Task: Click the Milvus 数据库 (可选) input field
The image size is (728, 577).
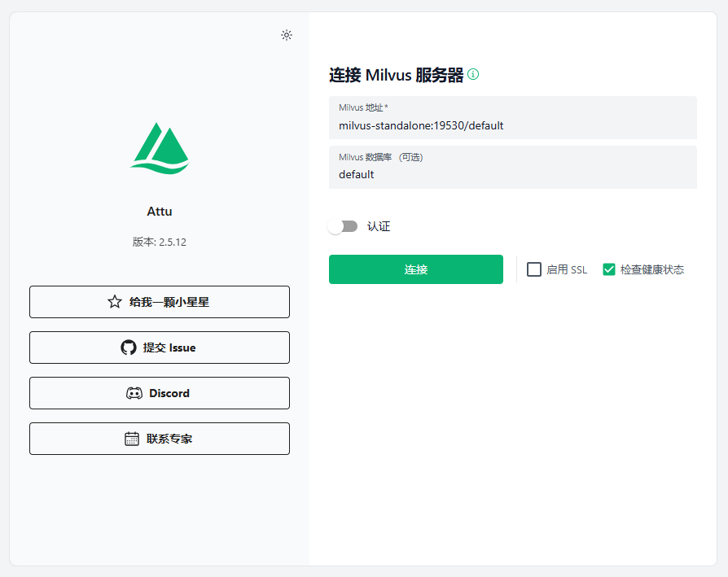Action: (512, 167)
